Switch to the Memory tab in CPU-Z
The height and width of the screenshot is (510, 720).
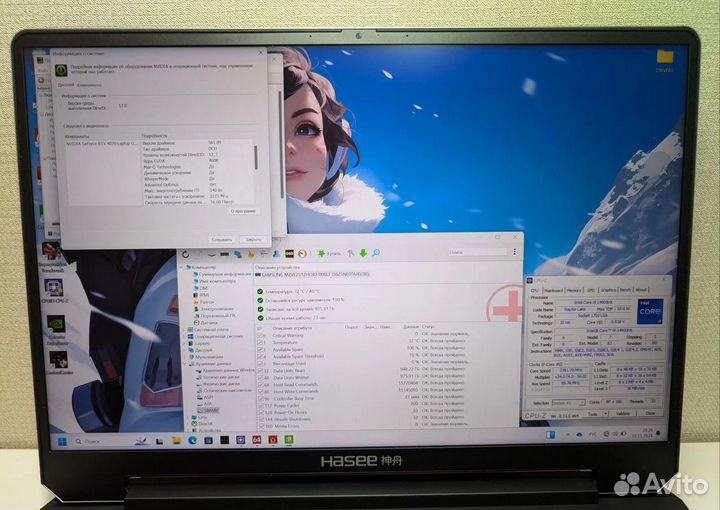click(574, 290)
